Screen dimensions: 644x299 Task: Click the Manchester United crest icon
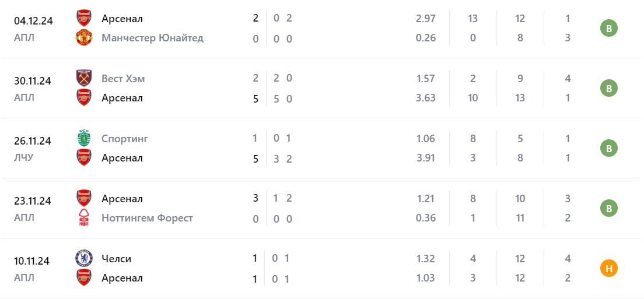click(x=84, y=38)
